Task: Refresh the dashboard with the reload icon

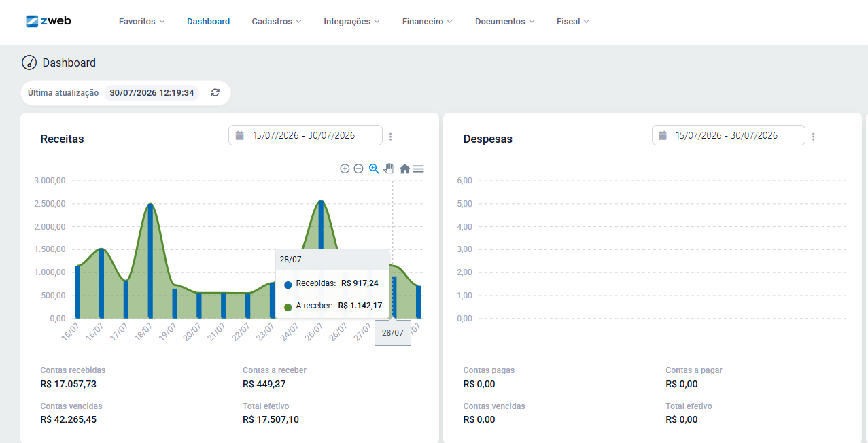Action: click(x=215, y=93)
